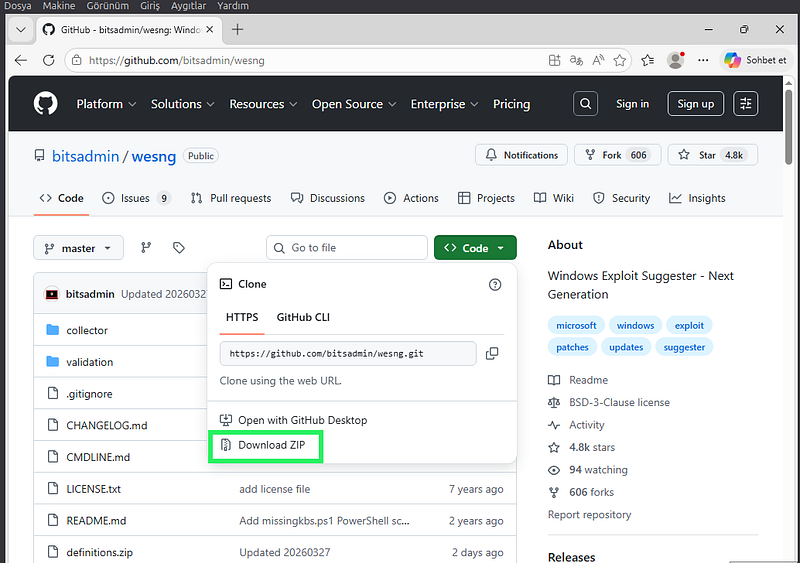The height and width of the screenshot is (563, 800).
Task: Expand the Enterprise menu
Action: (444, 104)
